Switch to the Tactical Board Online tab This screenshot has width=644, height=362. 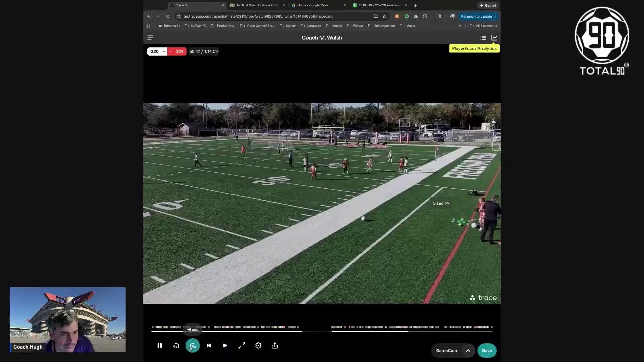click(x=258, y=5)
